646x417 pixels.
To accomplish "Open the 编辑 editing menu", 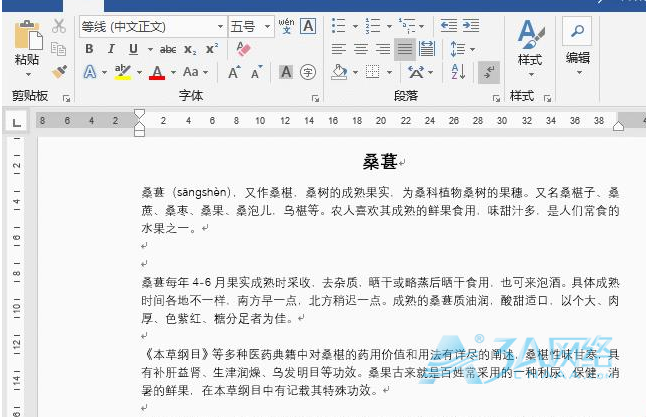I will tap(578, 45).
